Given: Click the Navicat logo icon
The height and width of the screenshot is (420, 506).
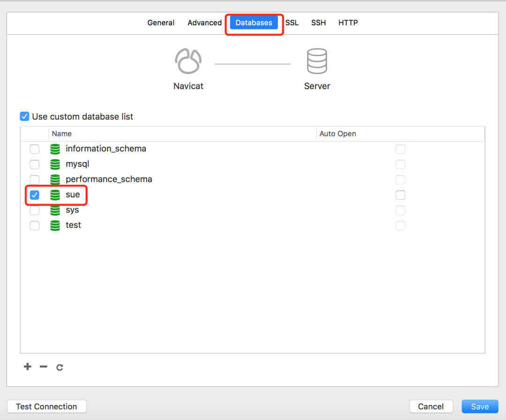Looking at the screenshot, I should (188, 60).
